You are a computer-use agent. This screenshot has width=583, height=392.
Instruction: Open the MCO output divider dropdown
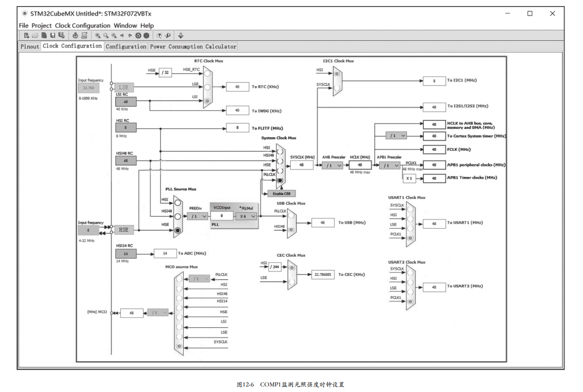click(x=158, y=313)
